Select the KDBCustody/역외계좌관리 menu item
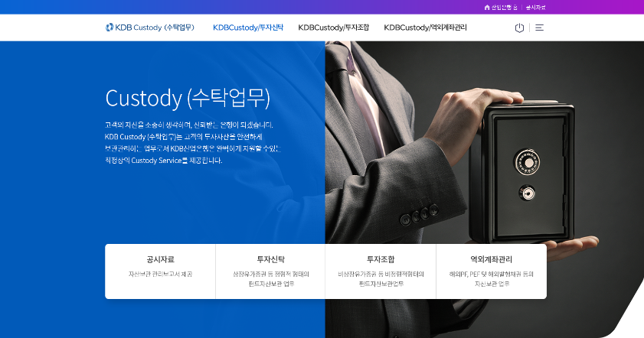Viewport: 644px width, 338px height. point(425,28)
